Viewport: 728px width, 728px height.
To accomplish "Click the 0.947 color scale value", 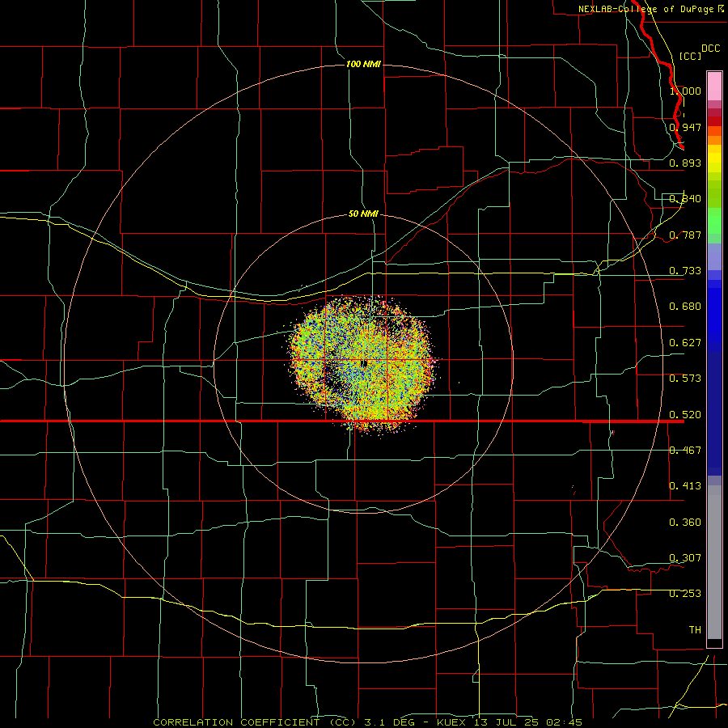I will [685, 127].
